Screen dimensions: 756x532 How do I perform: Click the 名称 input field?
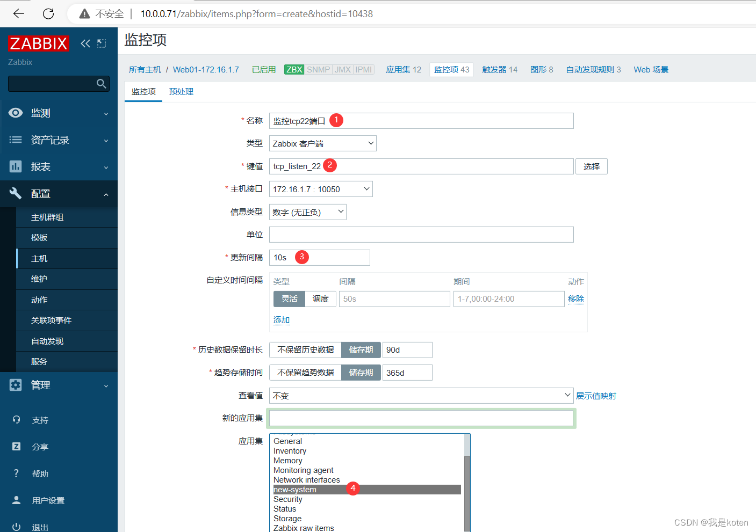[x=421, y=121]
